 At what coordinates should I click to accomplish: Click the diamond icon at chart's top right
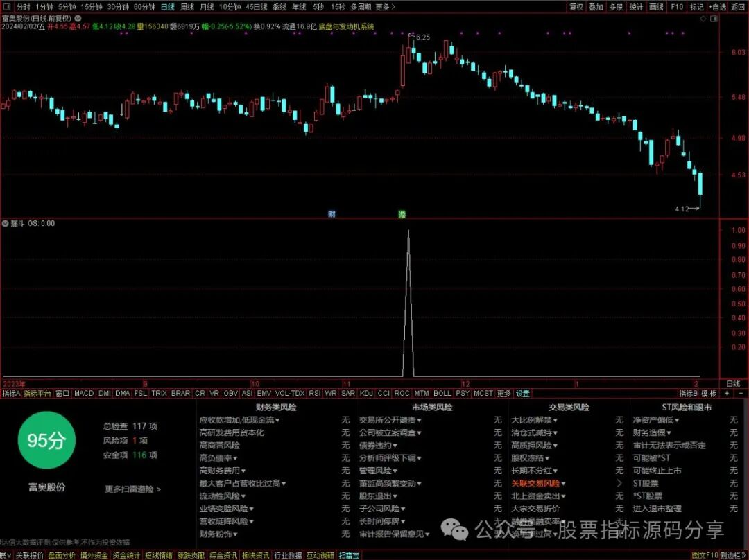coord(703,19)
